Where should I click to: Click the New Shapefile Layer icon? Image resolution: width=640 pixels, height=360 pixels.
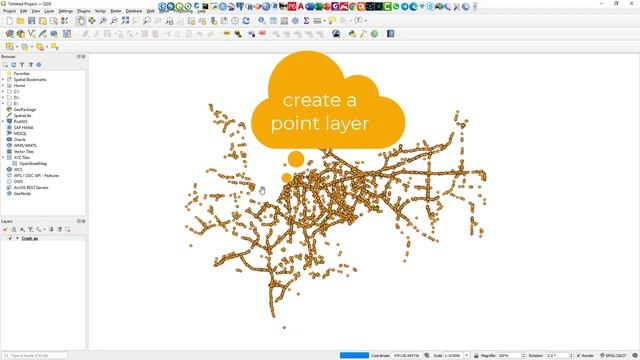(31, 34)
